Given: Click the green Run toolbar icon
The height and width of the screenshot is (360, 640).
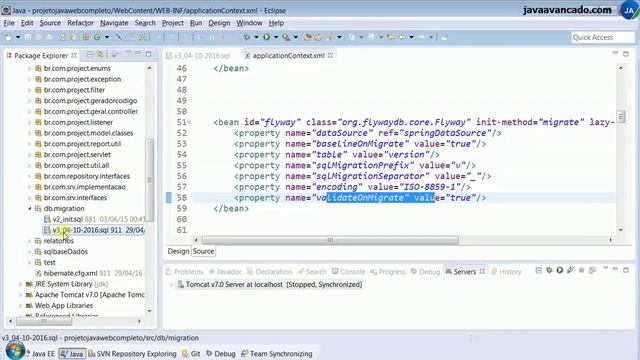Looking at the screenshot, I should coord(267,37).
